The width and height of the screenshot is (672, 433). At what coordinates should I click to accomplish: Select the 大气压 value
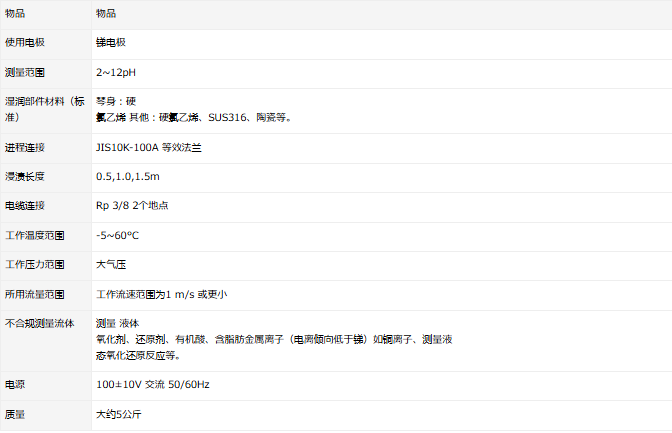pos(111,265)
